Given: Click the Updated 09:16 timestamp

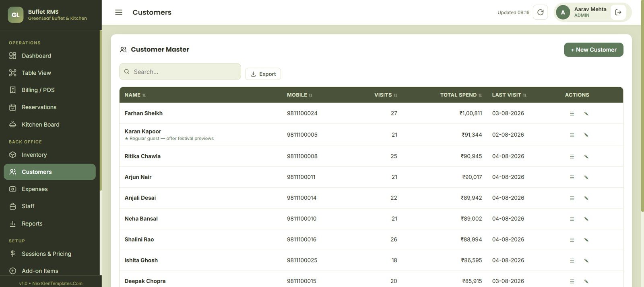Looking at the screenshot, I should click(x=513, y=12).
